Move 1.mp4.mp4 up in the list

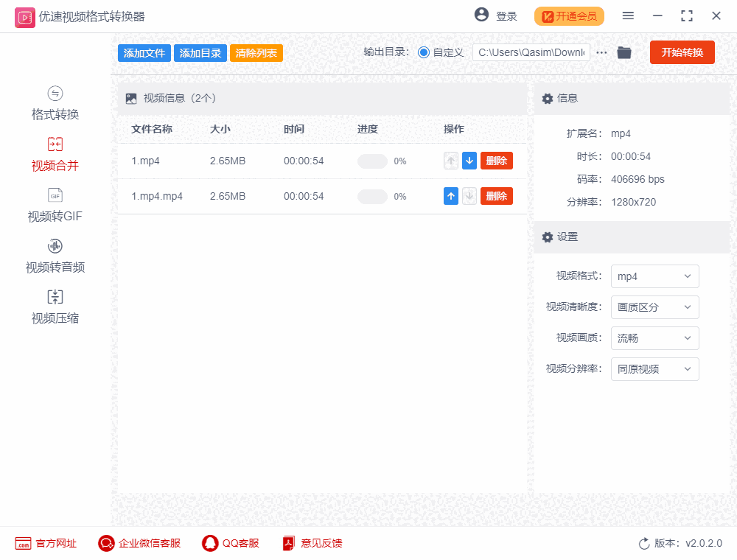pyautogui.click(x=451, y=195)
